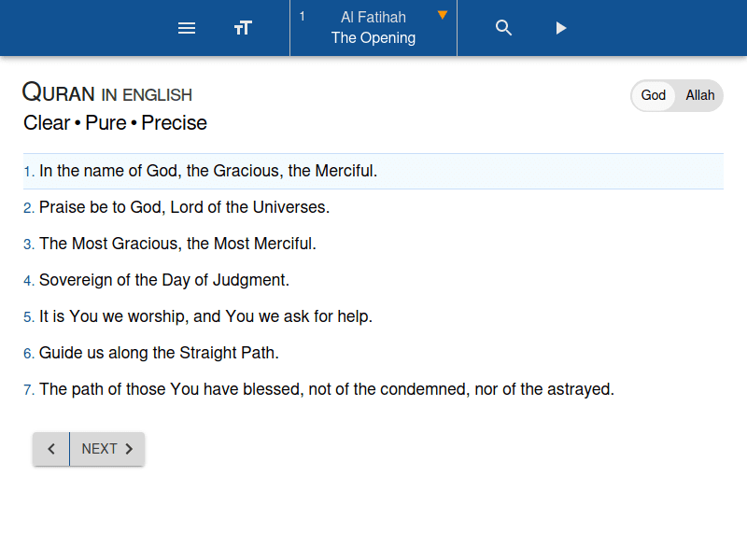Select verse 1 In the name of God
Screen dimensions: 747x560
207,171
